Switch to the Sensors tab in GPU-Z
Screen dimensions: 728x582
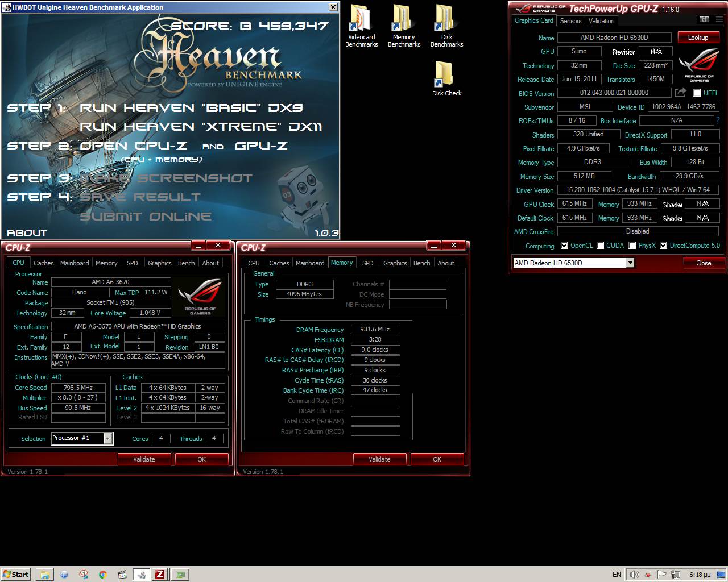pos(570,21)
